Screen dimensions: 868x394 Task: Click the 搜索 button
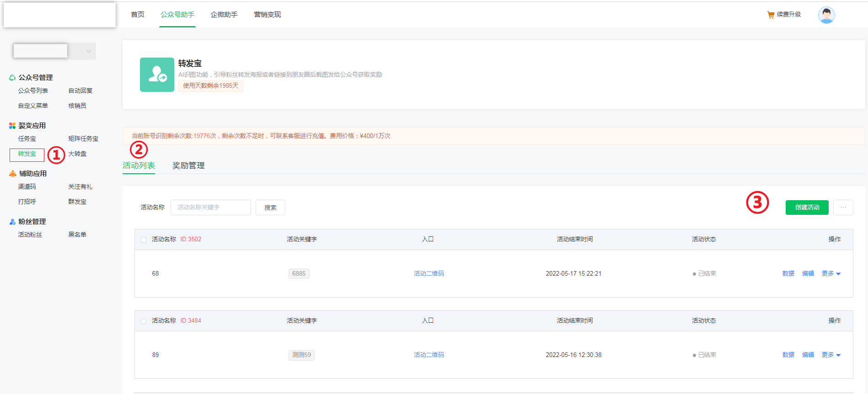pyautogui.click(x=270, y=208)
